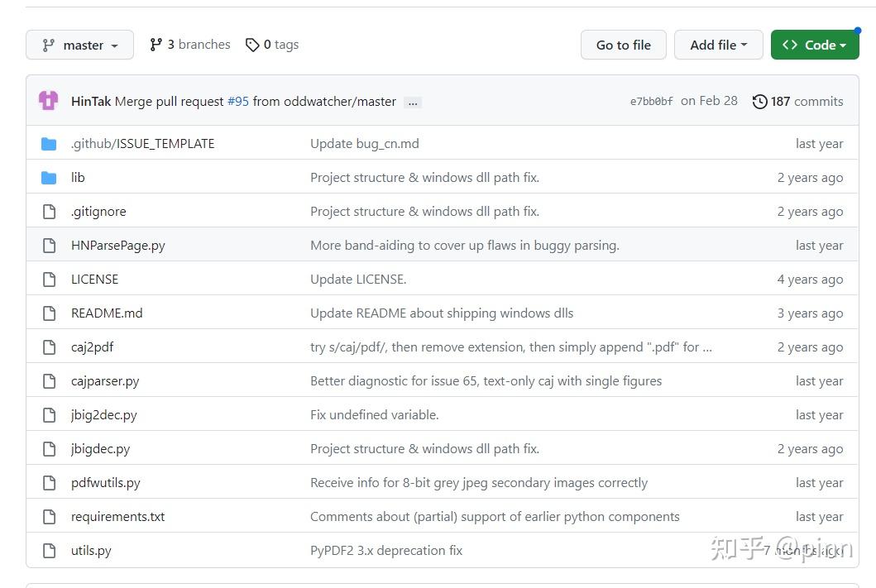Click the file icon beside .gitignore

(x=49, y=212)
